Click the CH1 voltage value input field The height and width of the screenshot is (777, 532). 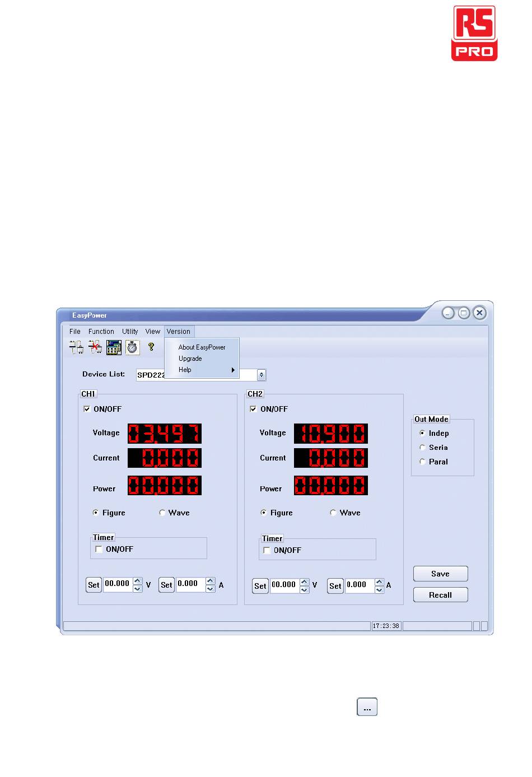(x=117, y=584)
